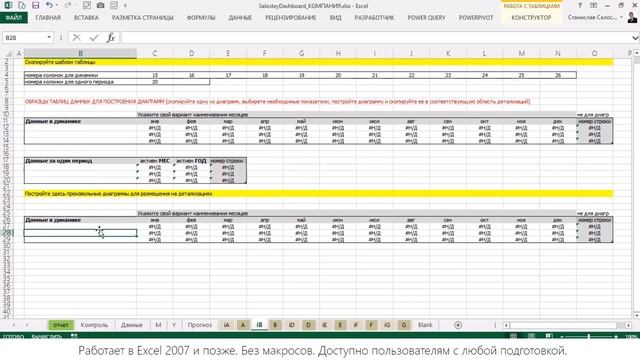Open Insert Function with the fx icon
Image resolution: width=640 pixels, height=360 pixels.
[111, 38]
